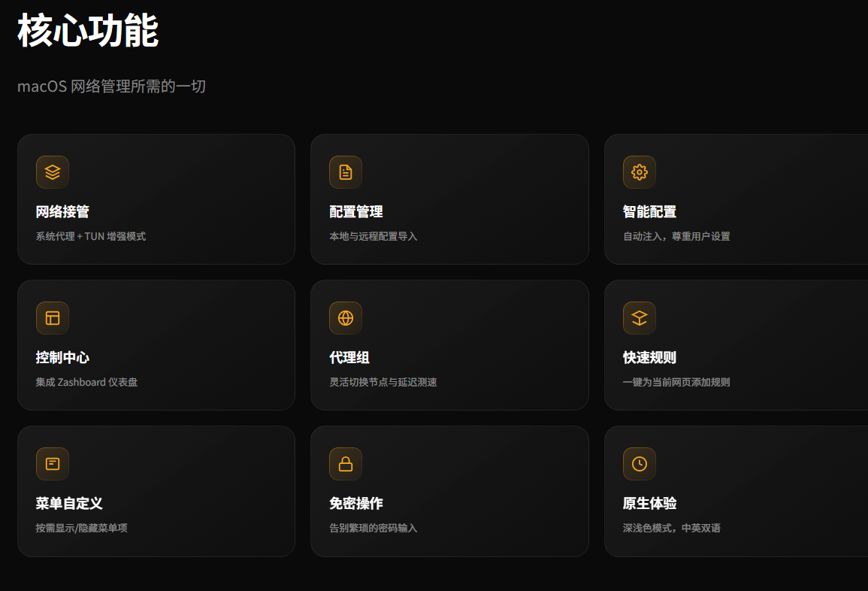Click the 告别繁琐的密码输入 description text
This screenshot has width=868, height=591.
tap(373, 528)
